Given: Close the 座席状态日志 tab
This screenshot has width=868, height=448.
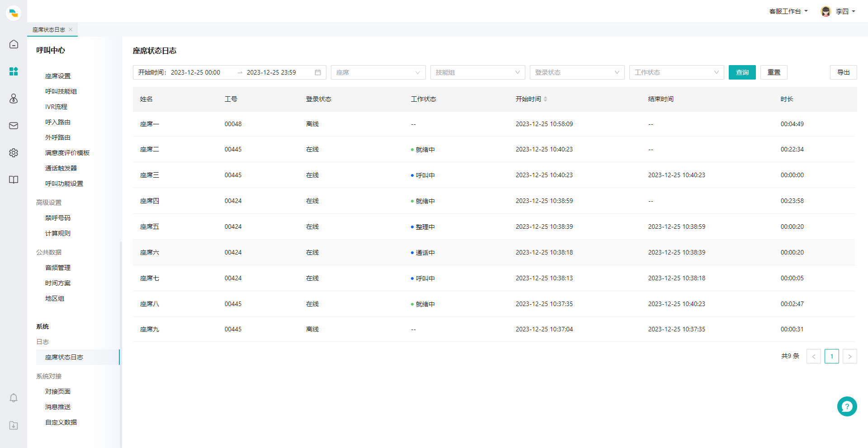Looking at the screenshot, I should [71, 29].
